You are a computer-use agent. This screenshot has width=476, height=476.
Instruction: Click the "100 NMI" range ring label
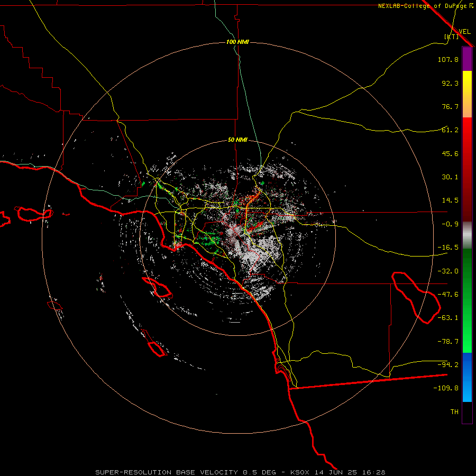coord(237,42)
